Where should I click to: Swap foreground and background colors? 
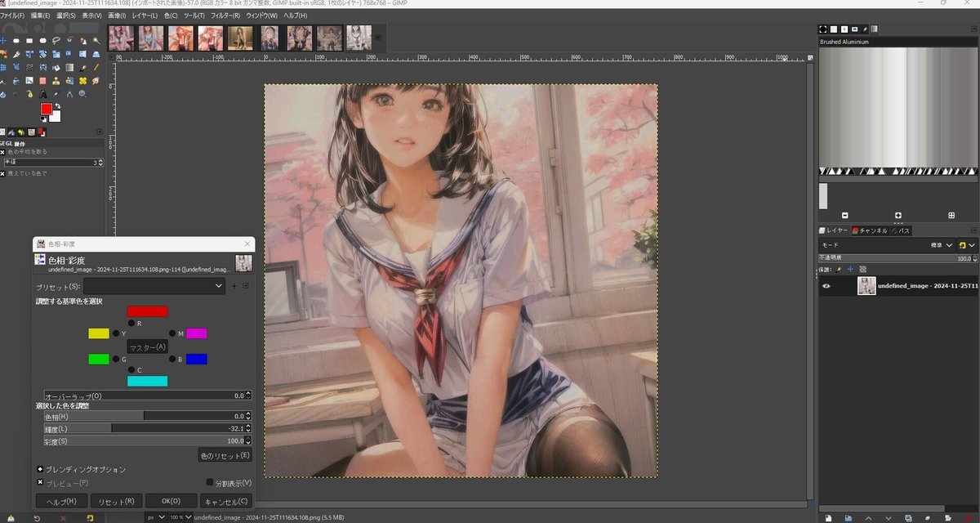58,106
